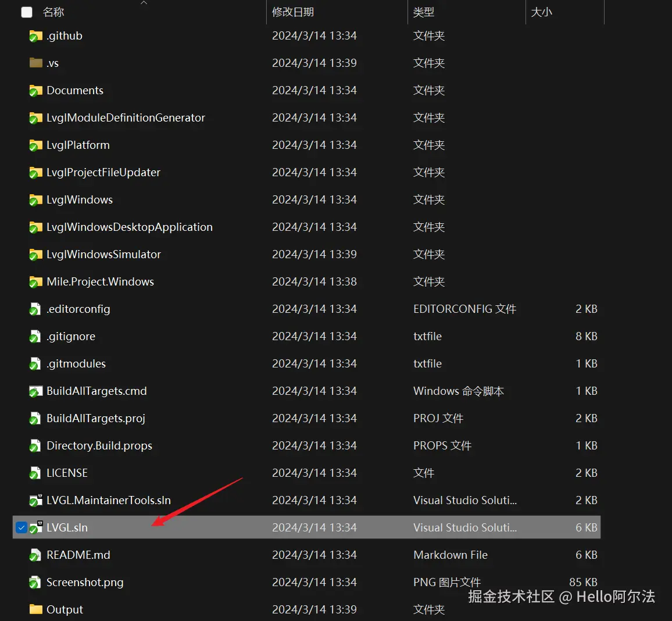Click the README.md file icon
Image resolution: width=672 pixels, height=621 pixels.
35,555
